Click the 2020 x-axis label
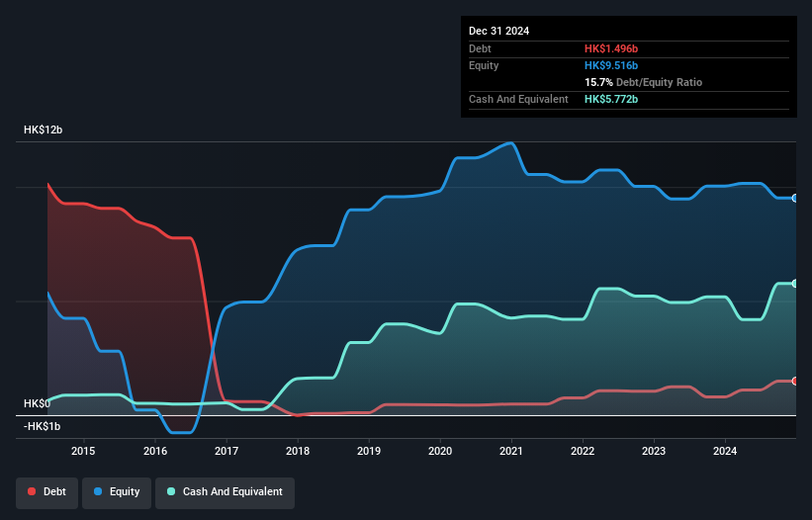Image resolution: width=812 pixels, height=520 pixels. pos(440,451)
